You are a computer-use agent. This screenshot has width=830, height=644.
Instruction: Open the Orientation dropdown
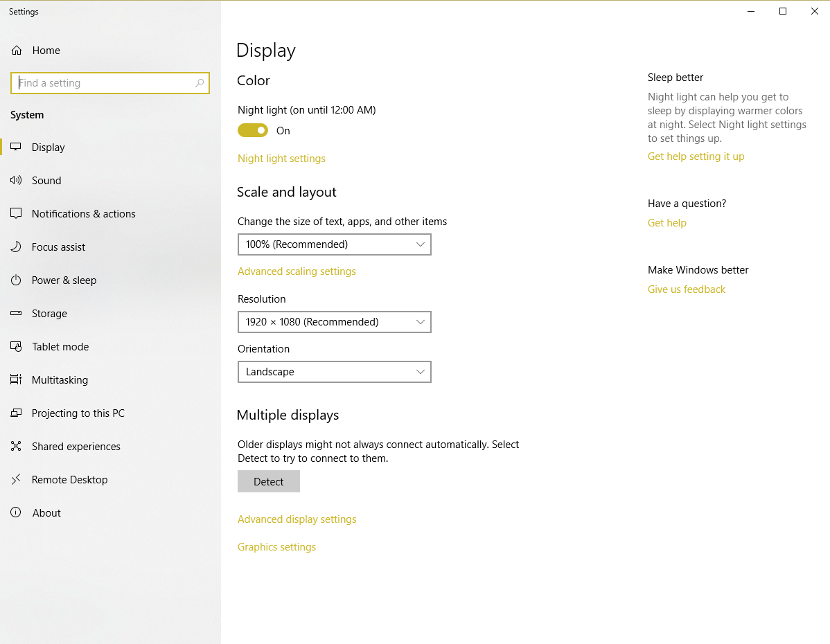click(335, 372)
